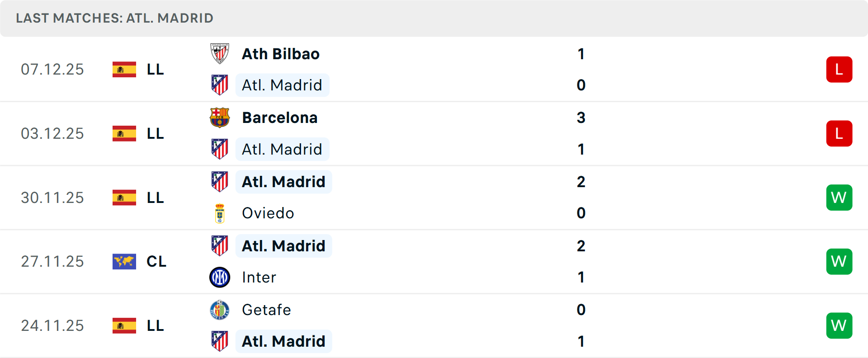
Task: Click Spain flag on 07.12.25 match
Action: click(124, 70)
